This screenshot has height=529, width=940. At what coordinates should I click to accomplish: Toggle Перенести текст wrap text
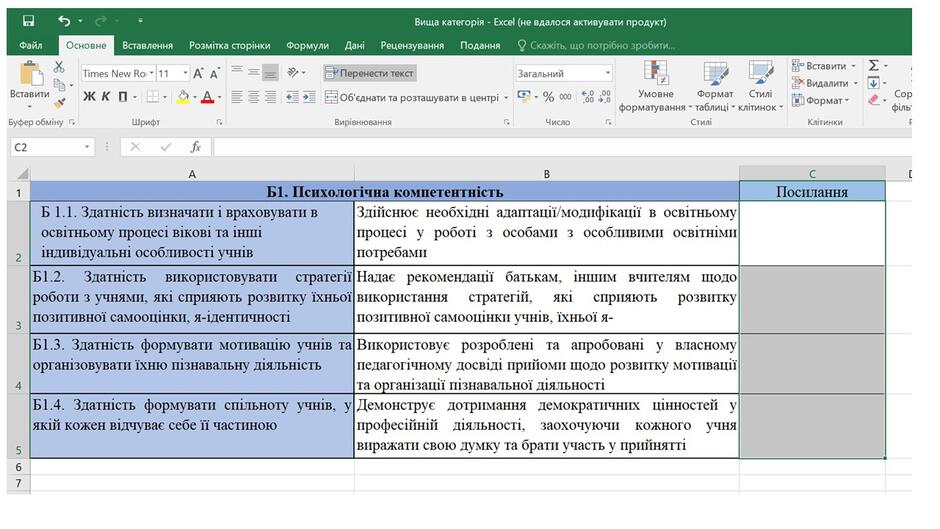pos(369,73)
